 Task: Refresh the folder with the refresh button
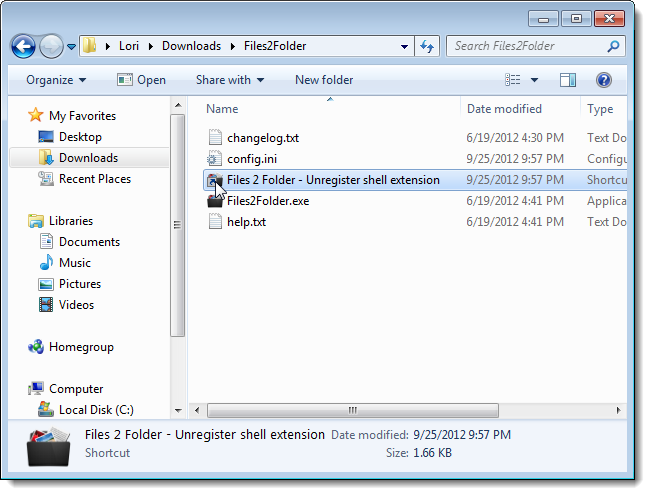pos(427,46)
